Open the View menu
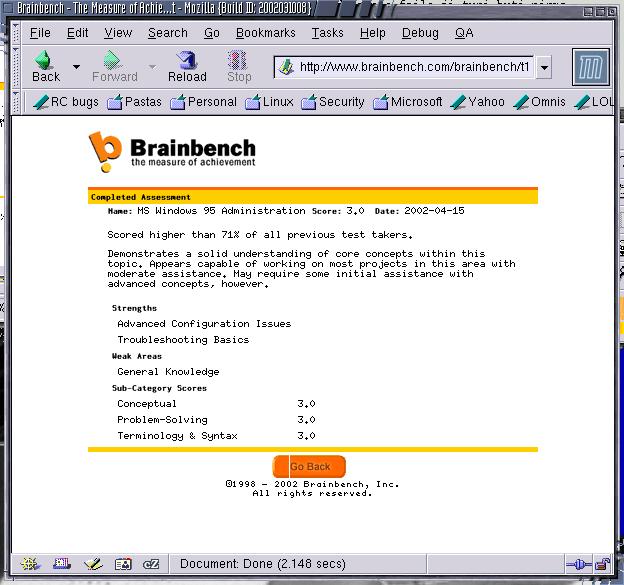Viewport: 624px width, 585px height. [x=118, y=33]
